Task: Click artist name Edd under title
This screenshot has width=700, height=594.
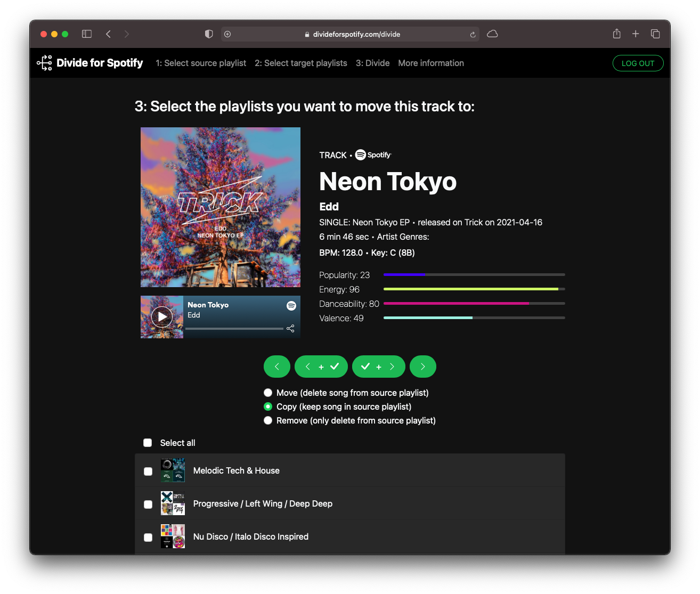Action: tap(329, 207)
